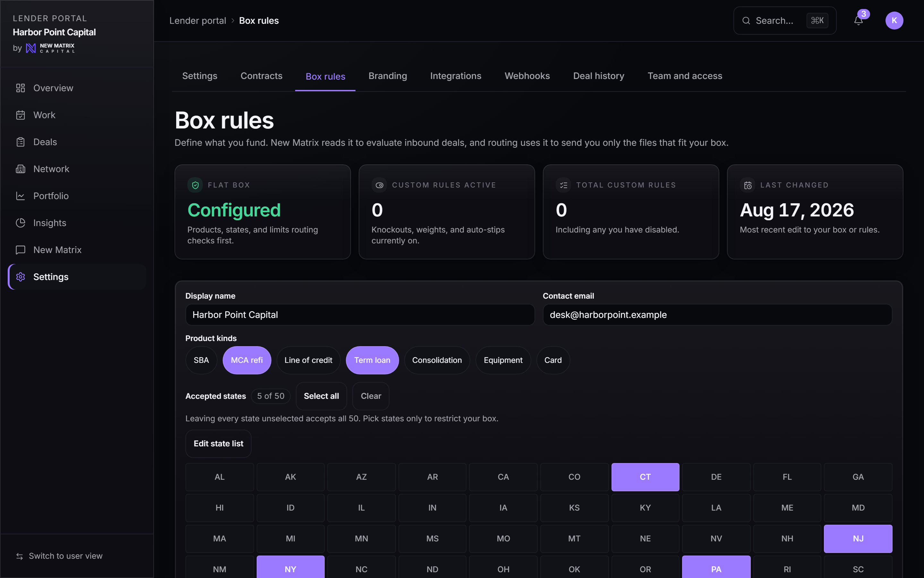This screenshot has width=924, height=578.
Task: Click the Overview grid icon in sidebar
Action: 21,88
